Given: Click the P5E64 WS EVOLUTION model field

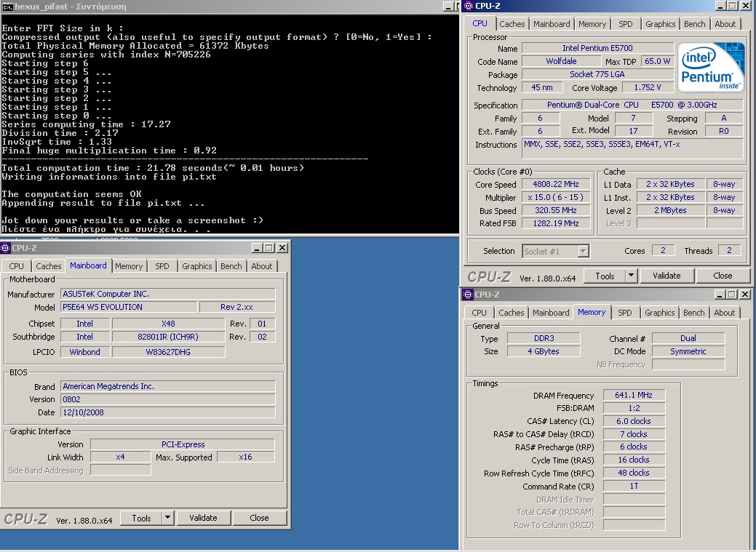Looking at the screenshot, I should point(129,307).
